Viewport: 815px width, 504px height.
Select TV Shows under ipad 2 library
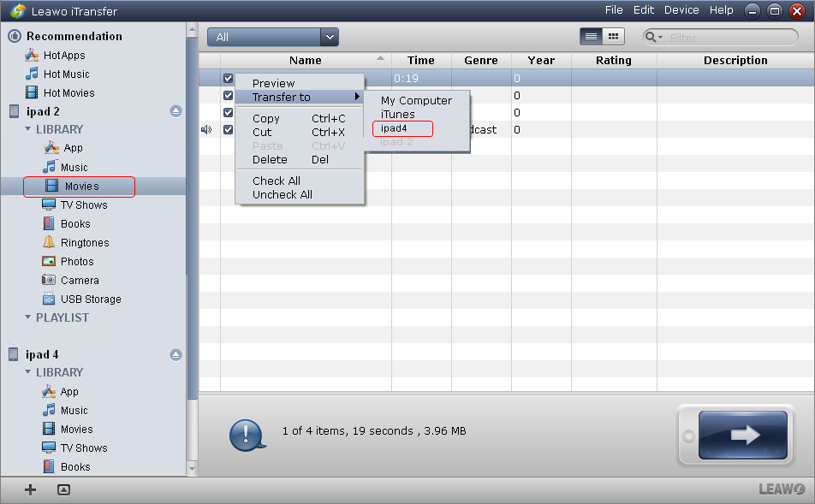tap(74, 205)
